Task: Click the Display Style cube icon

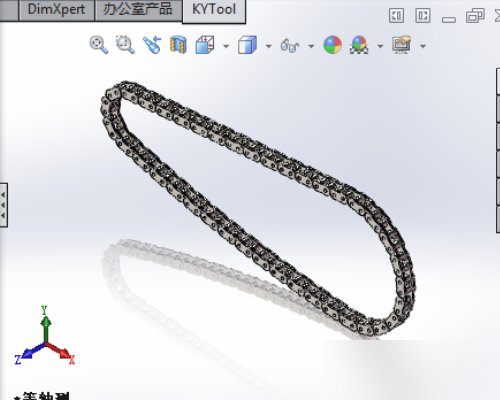Action: [x=247, y=45]
